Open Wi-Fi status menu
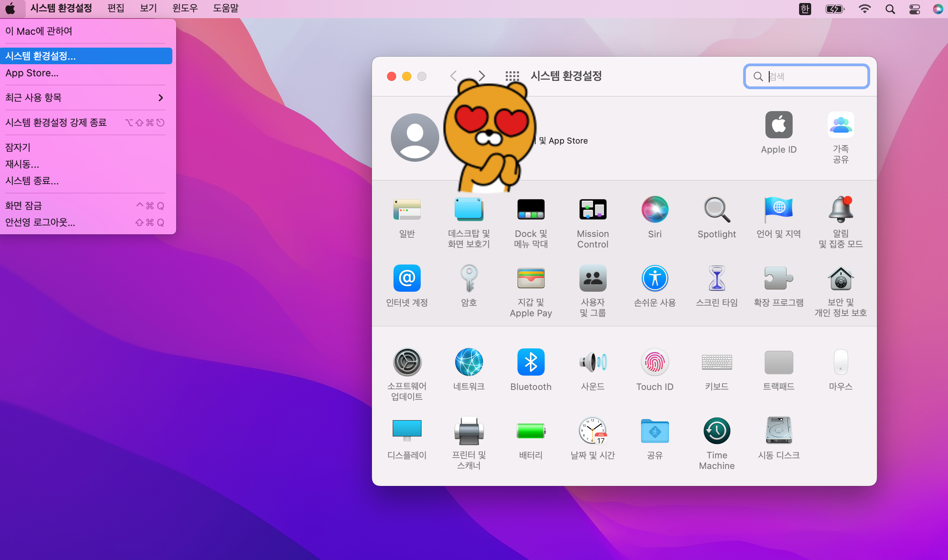 (x=864, y=9)
